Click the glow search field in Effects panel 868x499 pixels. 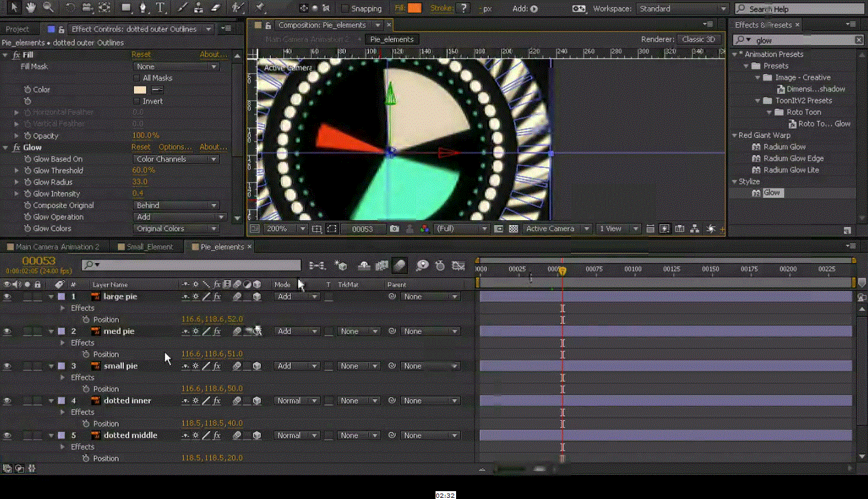[798, 40]
